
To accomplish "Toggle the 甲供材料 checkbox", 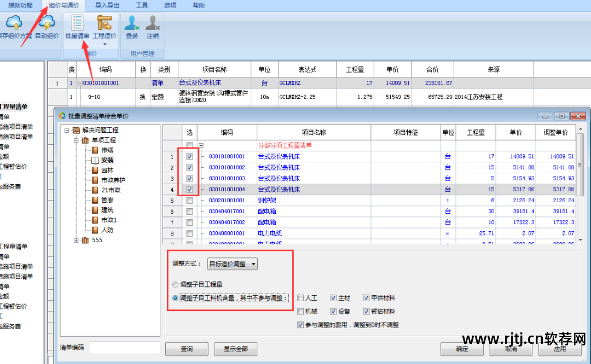I will (x=366, y=298).
